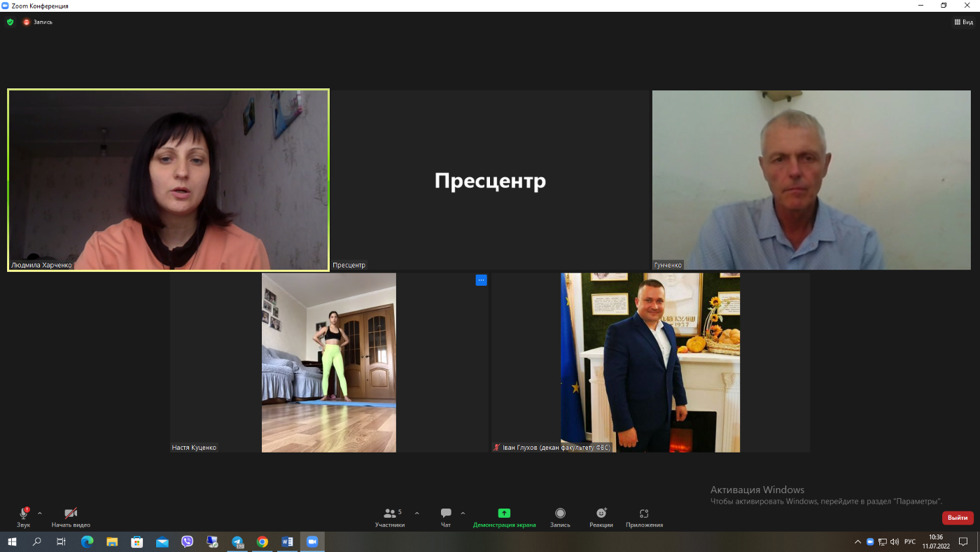This screenshot has width=980, height=552.
Task: Open the Реакции reactions icon
Action: (x=601, y=513)
